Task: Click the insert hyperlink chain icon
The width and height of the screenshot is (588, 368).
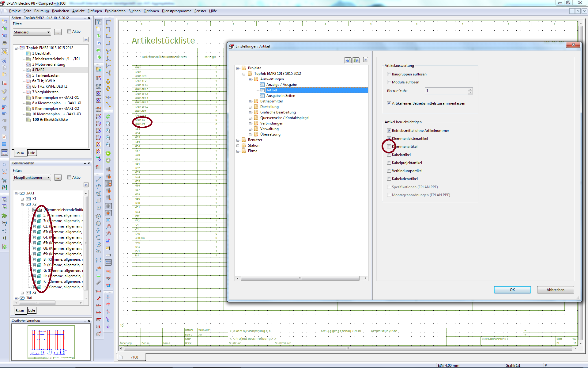Action: (x=99, y=282)
